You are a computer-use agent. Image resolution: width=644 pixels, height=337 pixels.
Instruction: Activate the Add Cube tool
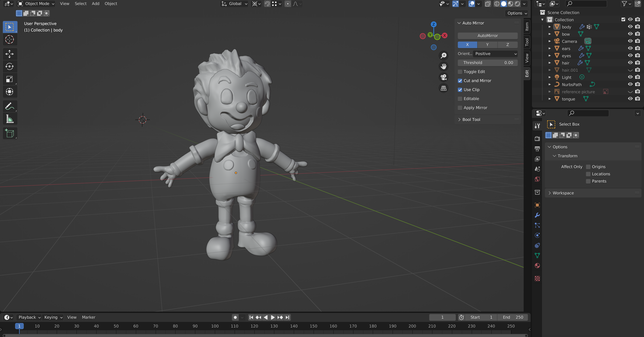[10, 133]
